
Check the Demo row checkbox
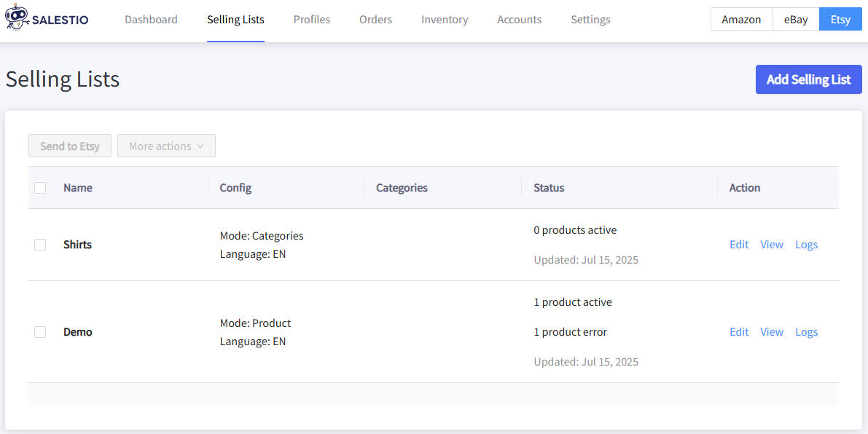[40, 332]
